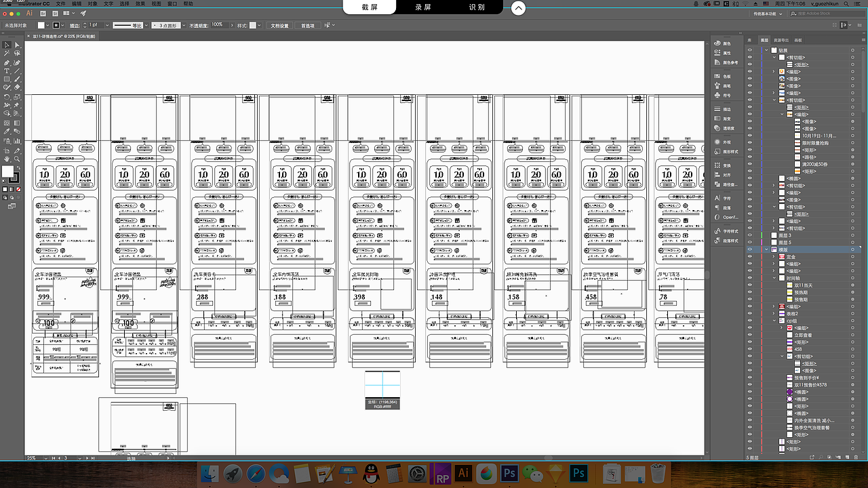Viewport: 868px width, 488px height.
Task: Click the 文档设置 button
Action: pyautogui.click(x=279, y=26)
